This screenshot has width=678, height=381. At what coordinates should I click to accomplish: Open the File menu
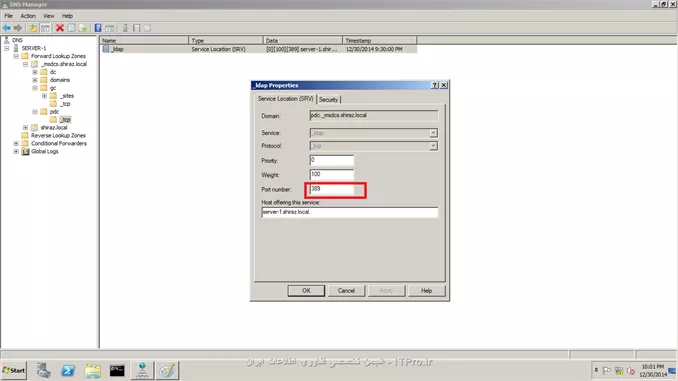[x=9, y=16]
